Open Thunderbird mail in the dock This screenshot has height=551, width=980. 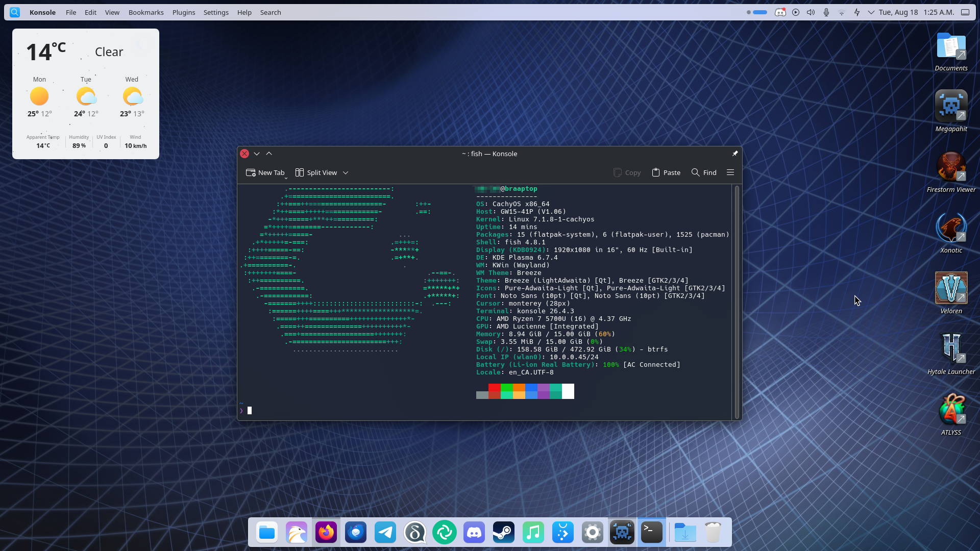(356, 533)
